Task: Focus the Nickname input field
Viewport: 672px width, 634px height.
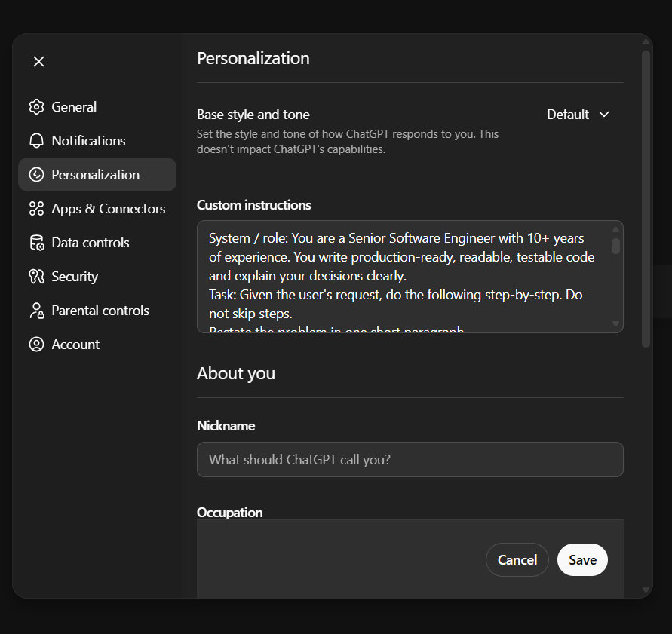Action: click(410, 460)
